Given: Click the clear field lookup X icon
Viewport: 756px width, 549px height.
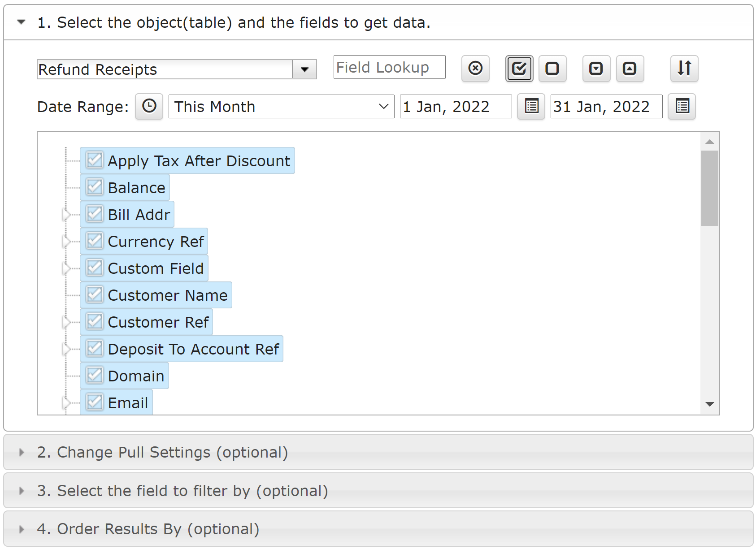Looking at the screenshot, I should [475, 69].
